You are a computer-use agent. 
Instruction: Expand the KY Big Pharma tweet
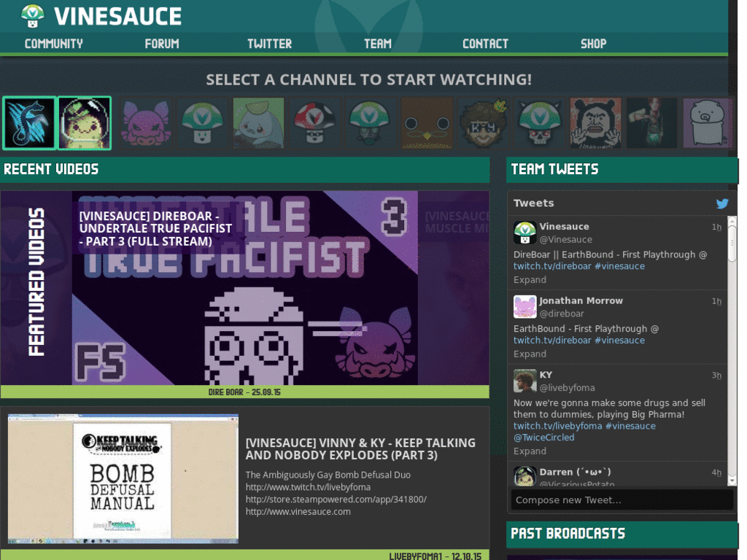coord(530,451)
